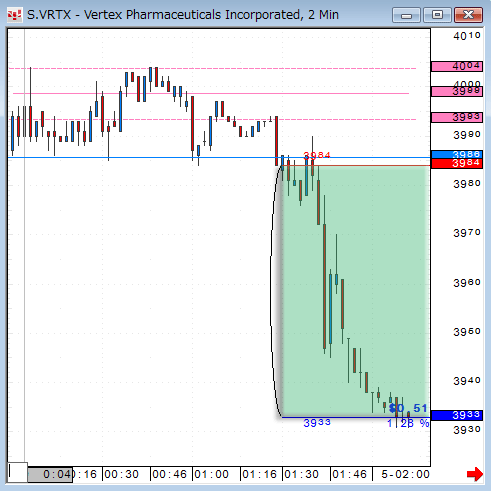The width and height of the screenshot is (491, 491).
Task: Maximize the S.VRTX chart window
Action: 437,15
